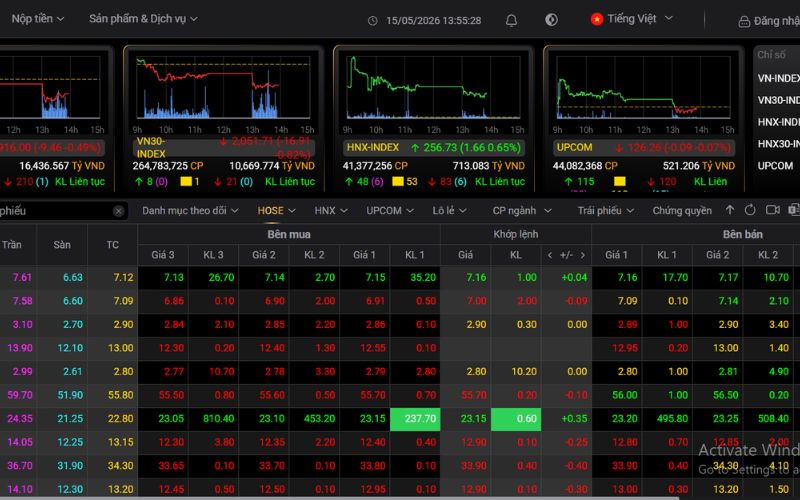
Task: Sort by the TC column header
Action: (x=113, y=245)
